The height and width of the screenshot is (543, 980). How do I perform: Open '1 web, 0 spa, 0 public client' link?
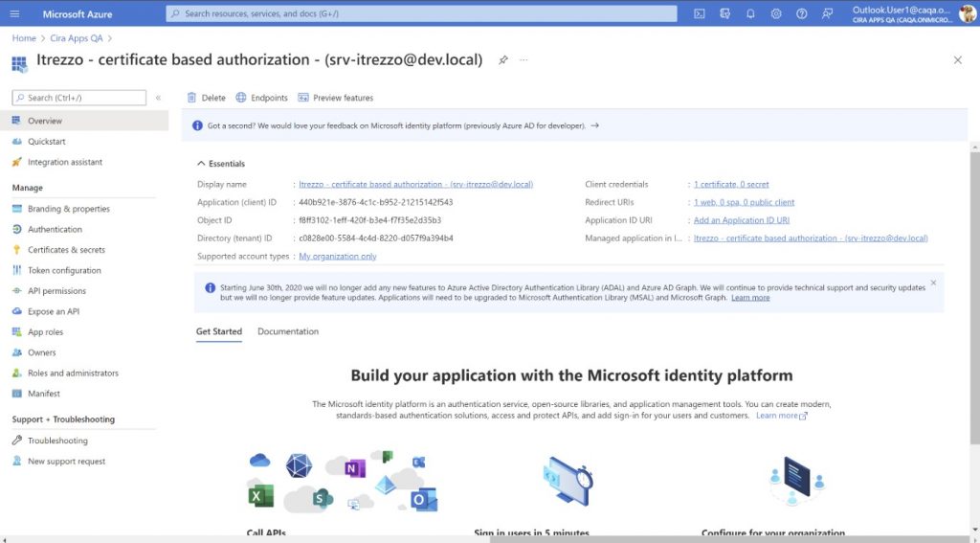(x=745, y=203)
